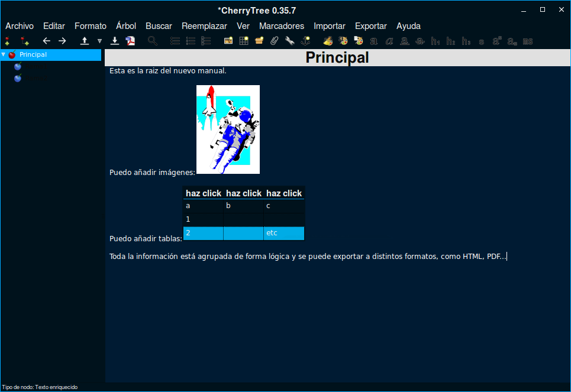Click the text foreground color palette icon
Image resolution: width=571 pixels, height=392 pixels.
[x=328, y=41]
